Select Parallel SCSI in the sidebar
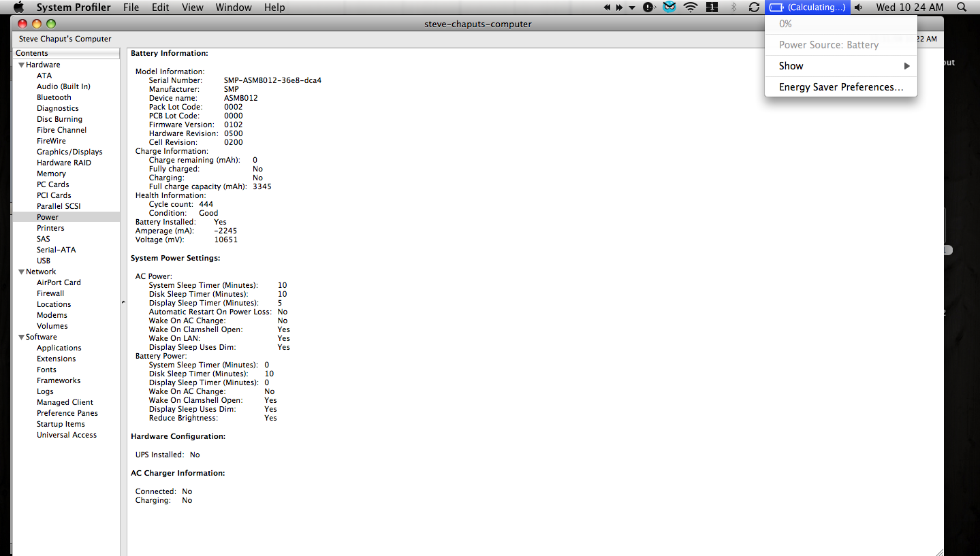Screen dimensions: 980x556 [59, 206]
